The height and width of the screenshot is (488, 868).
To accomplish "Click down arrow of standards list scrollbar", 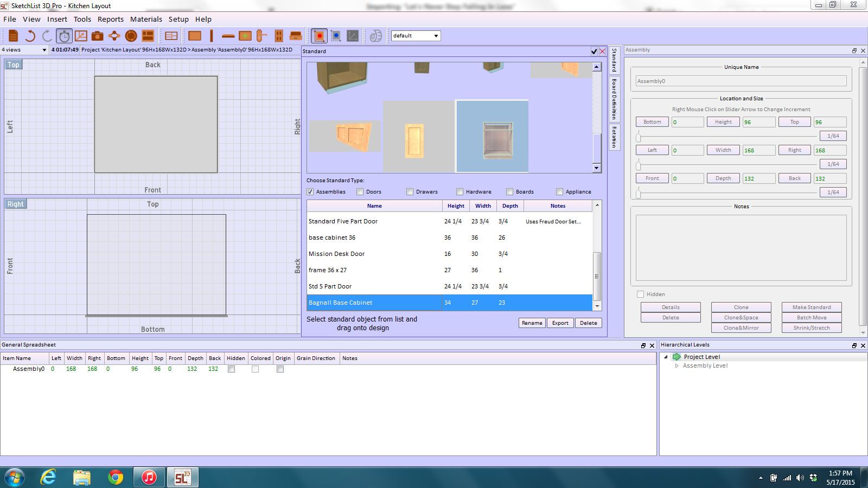I will pyautogui.click(x=597, y=306).
